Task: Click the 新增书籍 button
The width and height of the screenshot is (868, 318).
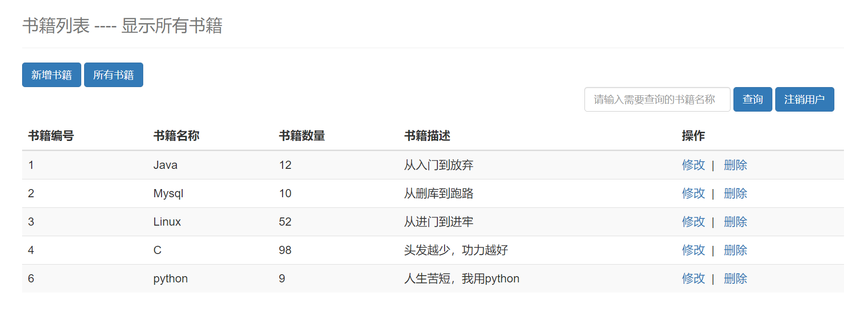Action: 51,75
